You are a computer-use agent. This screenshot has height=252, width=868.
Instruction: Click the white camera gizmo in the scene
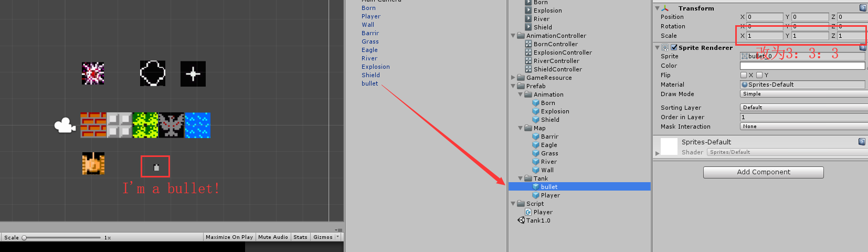point(65,125)
